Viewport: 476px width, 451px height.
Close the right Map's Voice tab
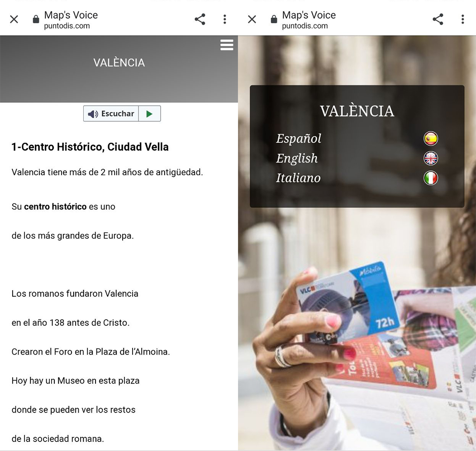(x=252, y=19)
